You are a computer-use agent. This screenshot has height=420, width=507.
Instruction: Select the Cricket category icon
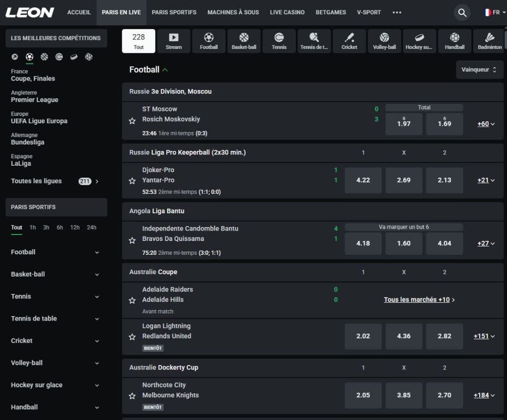(x=349, y=41)
